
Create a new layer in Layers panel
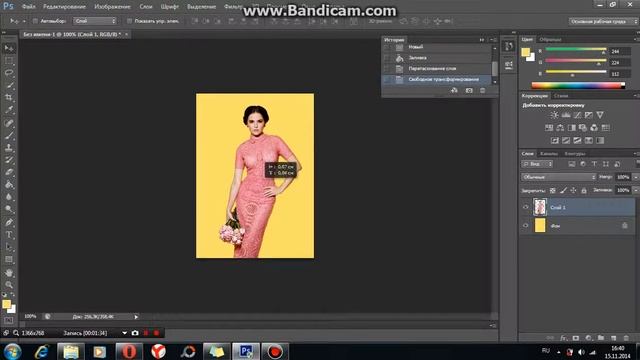coord(613,338)
